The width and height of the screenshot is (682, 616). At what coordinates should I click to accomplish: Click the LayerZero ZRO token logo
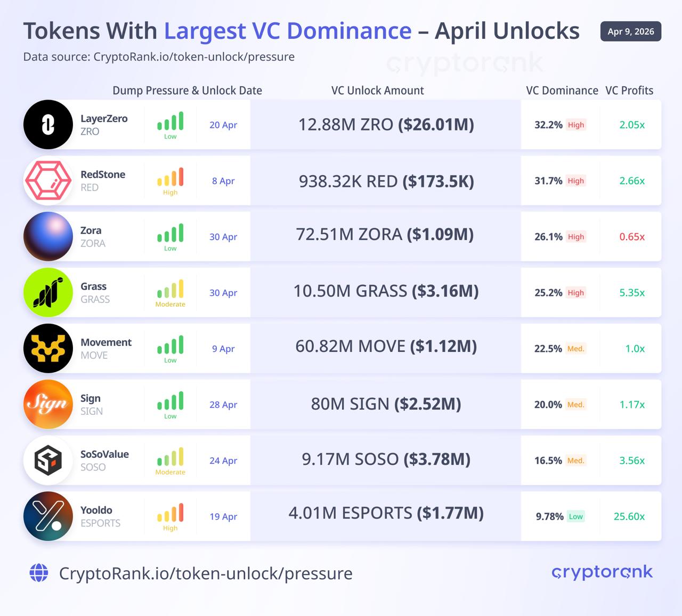tap(48, 125)
